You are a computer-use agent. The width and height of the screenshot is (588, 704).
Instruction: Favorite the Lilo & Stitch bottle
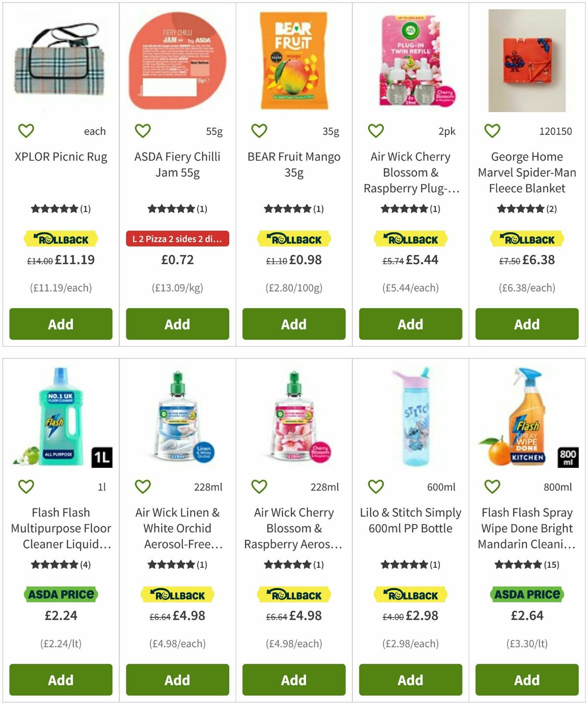375,487
